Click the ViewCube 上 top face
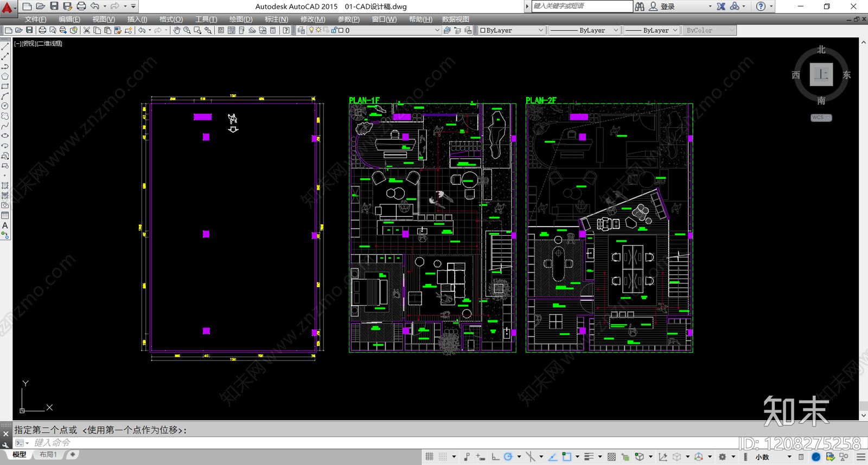868x465 pixels. (x=821, y=74)
